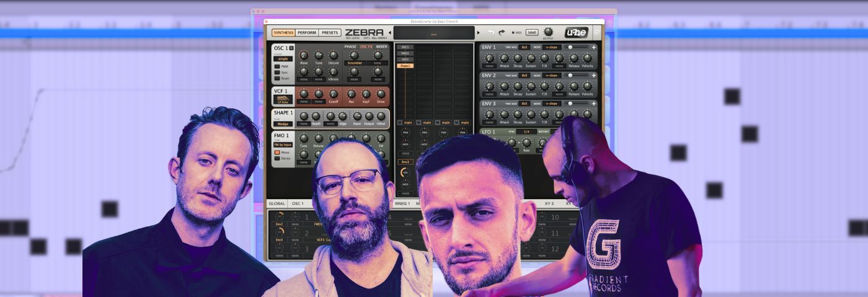Open the PHASE section in OSC 1

pyautogui.click(x=350, y=47)
